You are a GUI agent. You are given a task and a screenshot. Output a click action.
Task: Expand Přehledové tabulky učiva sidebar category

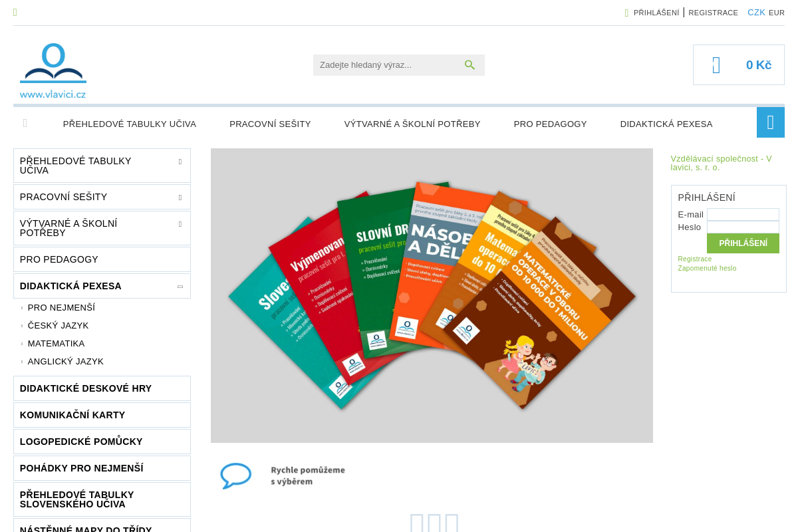point(180,162)
